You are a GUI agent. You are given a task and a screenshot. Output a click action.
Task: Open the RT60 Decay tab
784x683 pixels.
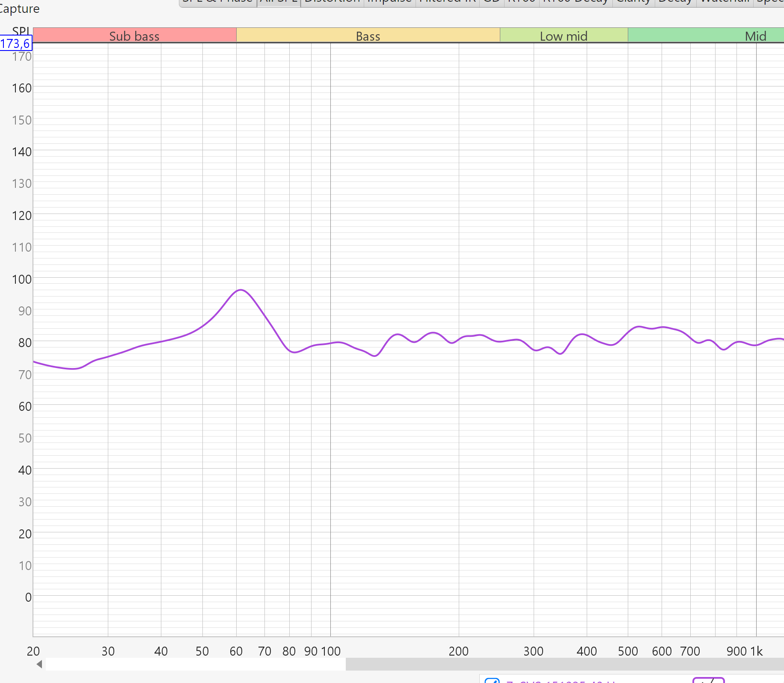tap(576, 2)
